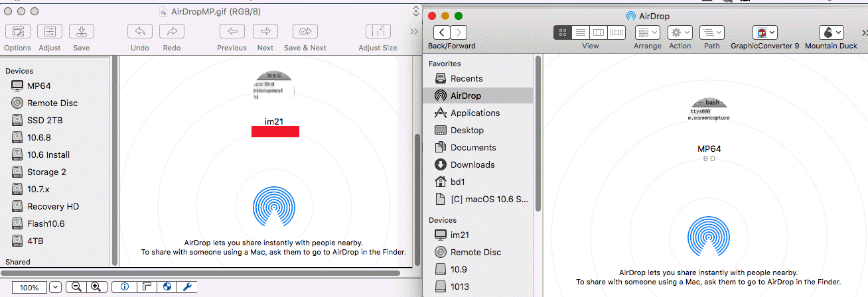Switch Finder to column view
Image resolution: width=868 pixels, height=297 pixels.
click(x=599, y=32)
